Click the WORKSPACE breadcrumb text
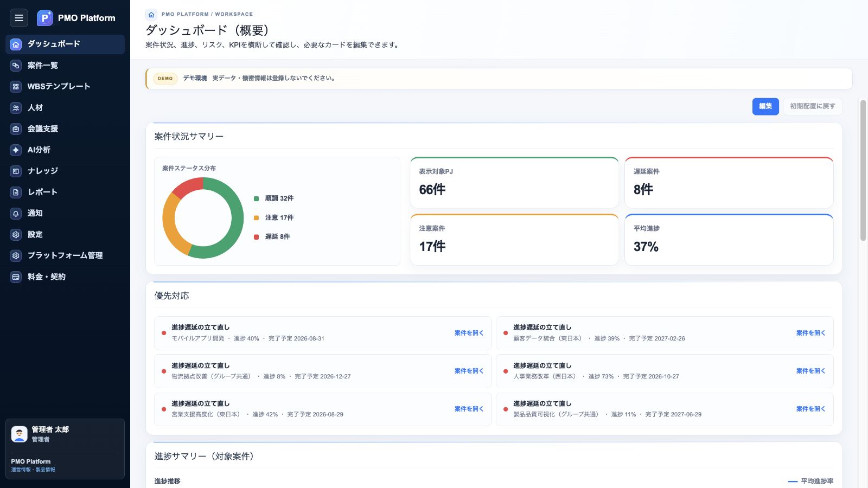The image size is (868, 488). 234,14
